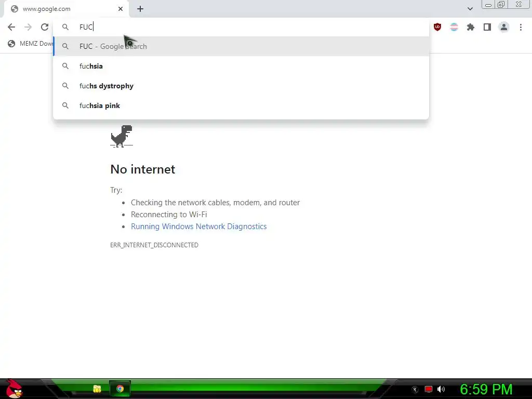
Task: Open the Extensions puzzle-piece menu
Action: pos(471,27)
